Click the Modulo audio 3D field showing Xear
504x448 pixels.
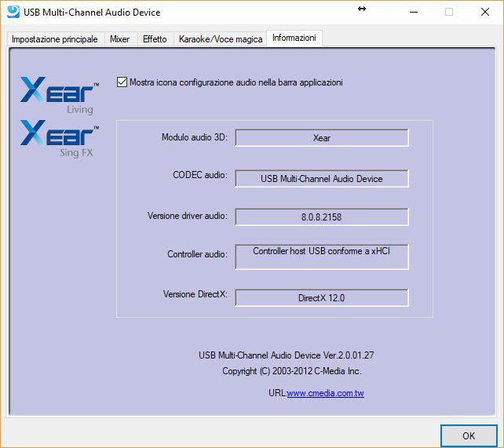(x=322, y=138)
